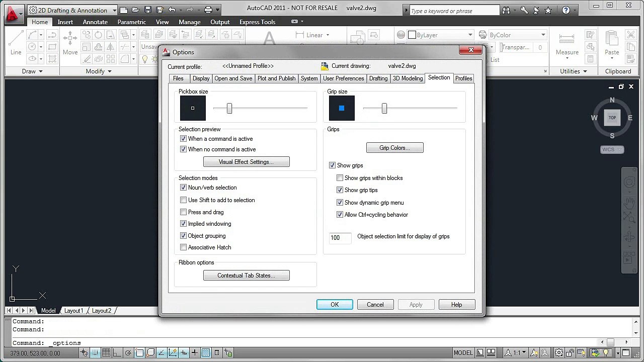Toggle Grid Display in the status bar
This screenshot has height=362, width=644.
pyautogui.click(x=106, y=353)
